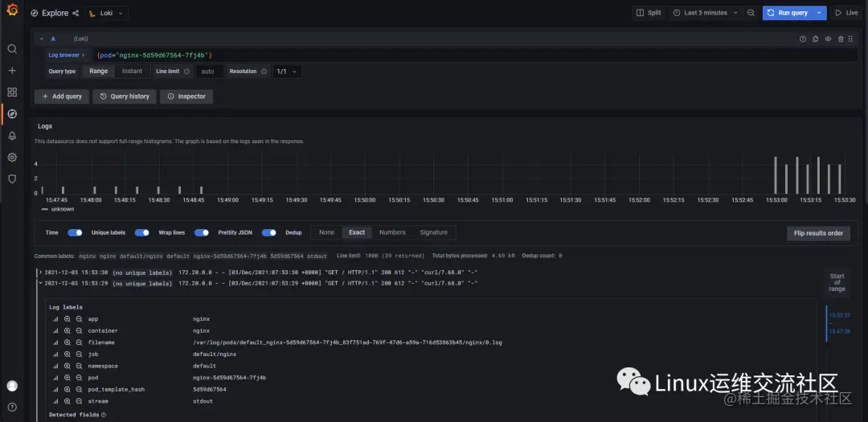868x422 pixels.
Task: Click the Line limit info icon
Action: [x=186, y=72]
